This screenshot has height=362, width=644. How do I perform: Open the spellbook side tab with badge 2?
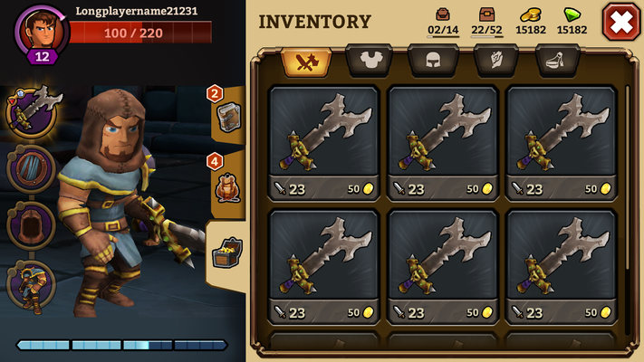pyautogui.click(x=227, y=115)
